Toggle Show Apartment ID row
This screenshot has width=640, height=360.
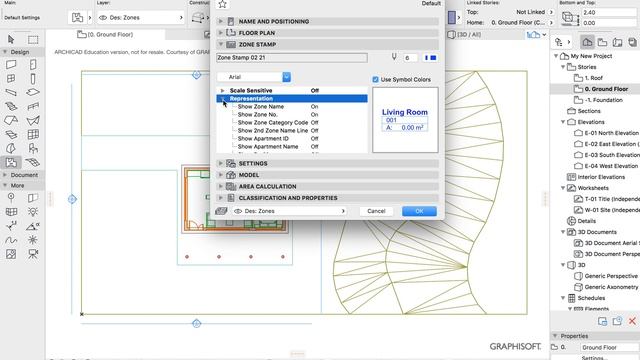[x=292, y=139]
